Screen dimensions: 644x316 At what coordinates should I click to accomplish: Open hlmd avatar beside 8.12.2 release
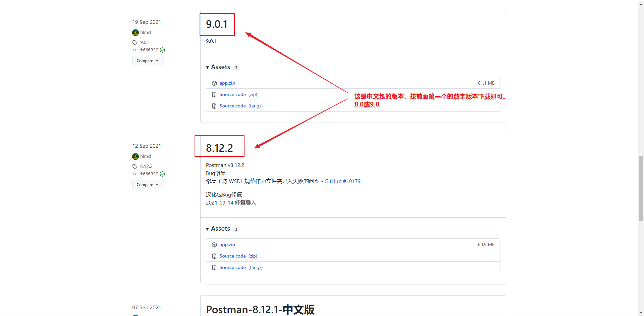pyautogui.click(x=136, y=156)
